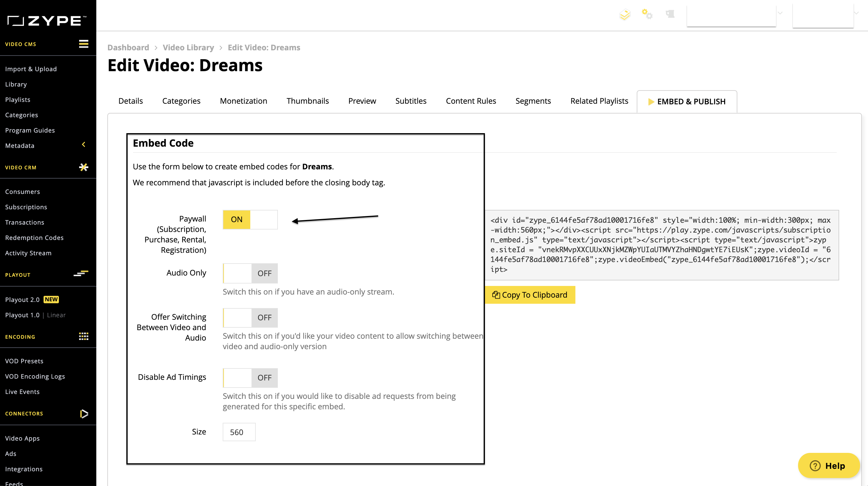
Task: Collapse the Metadata chevron in the sidebar
Action: coord(83,145)
